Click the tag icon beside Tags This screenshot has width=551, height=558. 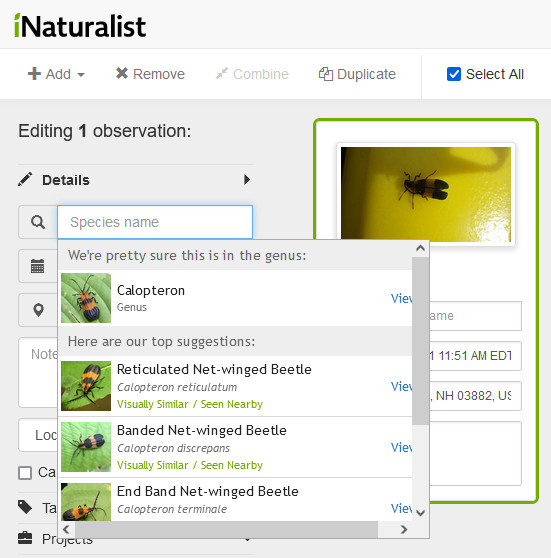pos(25,507)
